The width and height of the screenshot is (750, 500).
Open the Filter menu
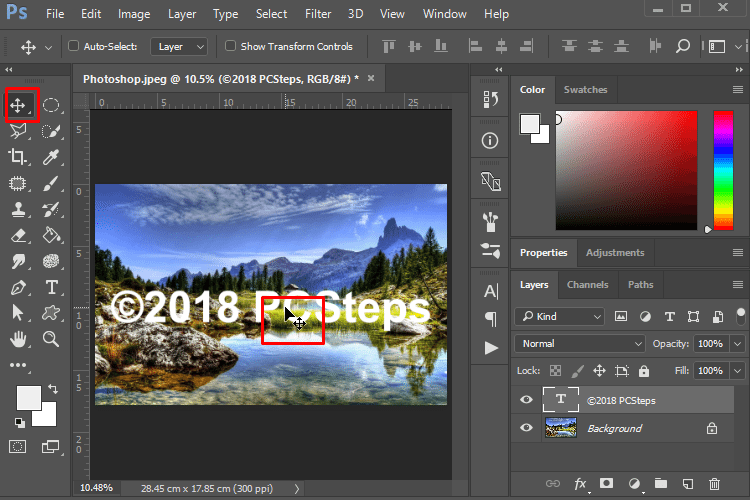[x=318, y=14]
